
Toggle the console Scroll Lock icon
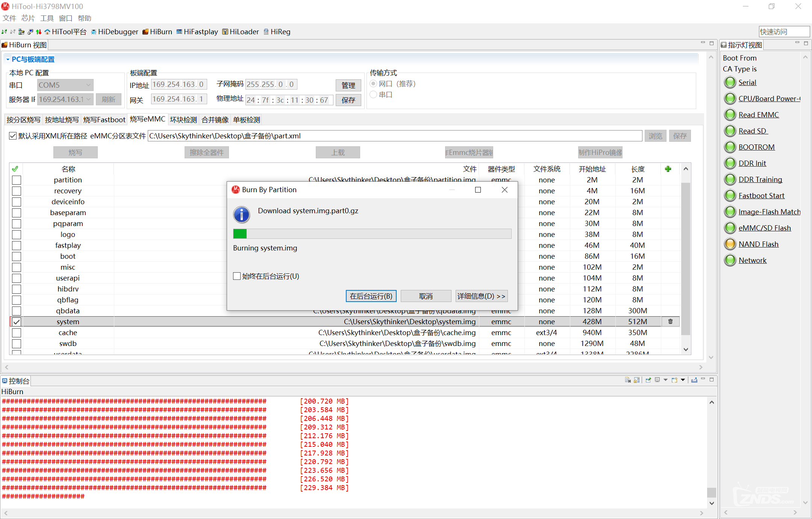pyautogui.click(x=636, y=380)
